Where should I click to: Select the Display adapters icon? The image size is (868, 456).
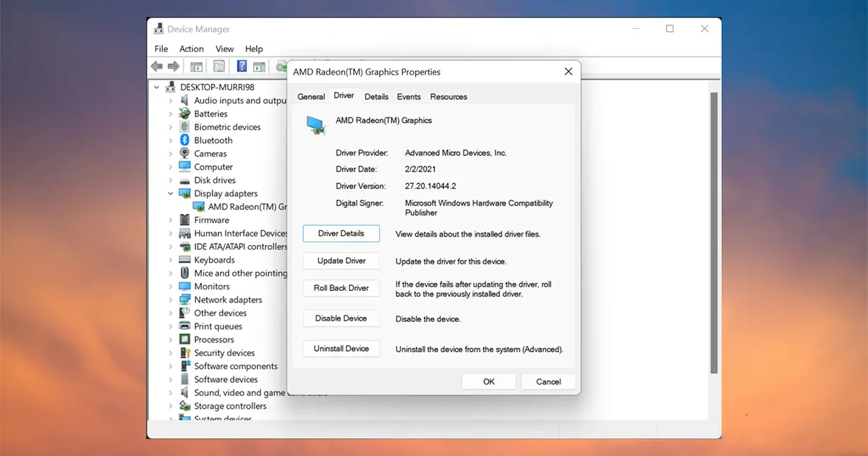[185, 193]
